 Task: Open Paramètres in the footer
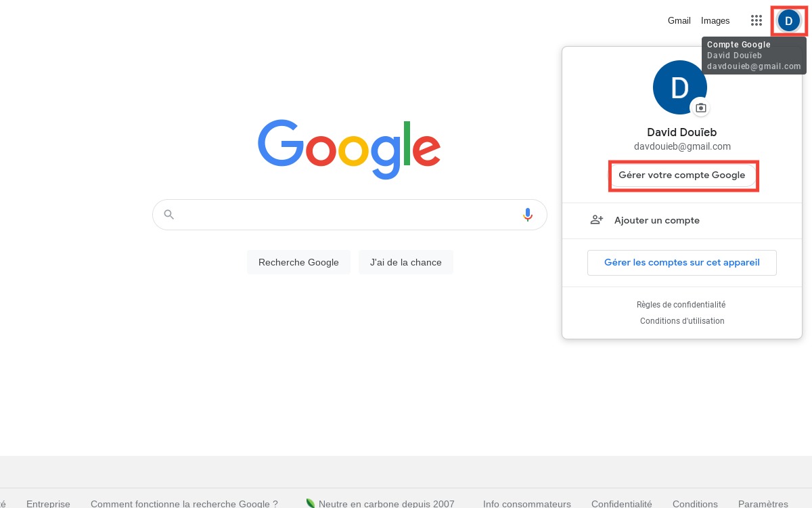pyautogui.click(x=763, y=504)
